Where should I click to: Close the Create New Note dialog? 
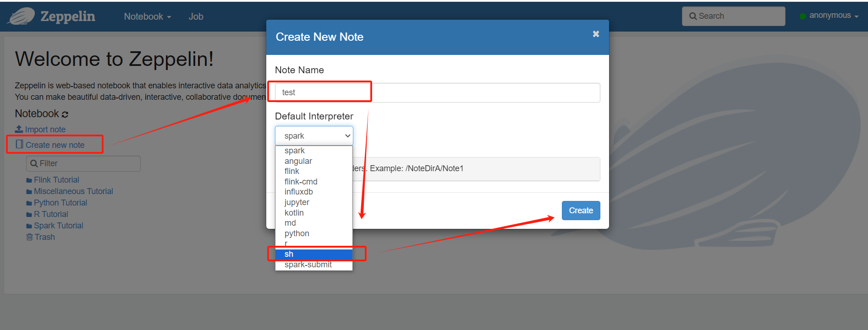pos(596,34)
